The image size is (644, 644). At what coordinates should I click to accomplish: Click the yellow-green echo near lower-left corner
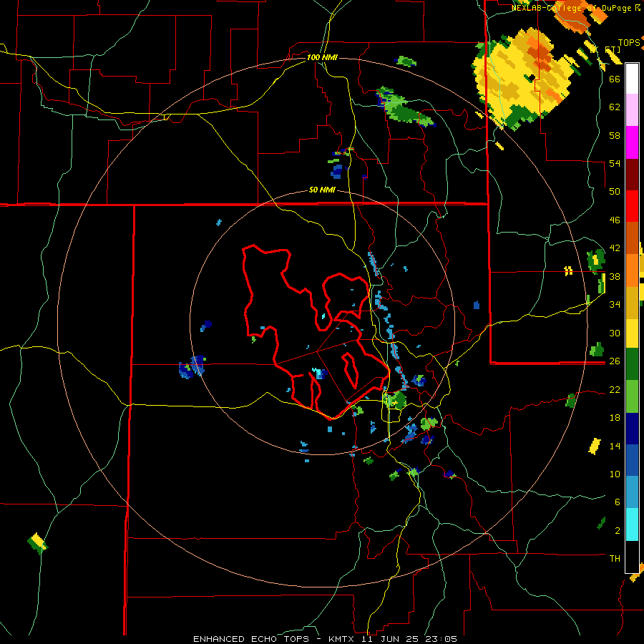37,542
